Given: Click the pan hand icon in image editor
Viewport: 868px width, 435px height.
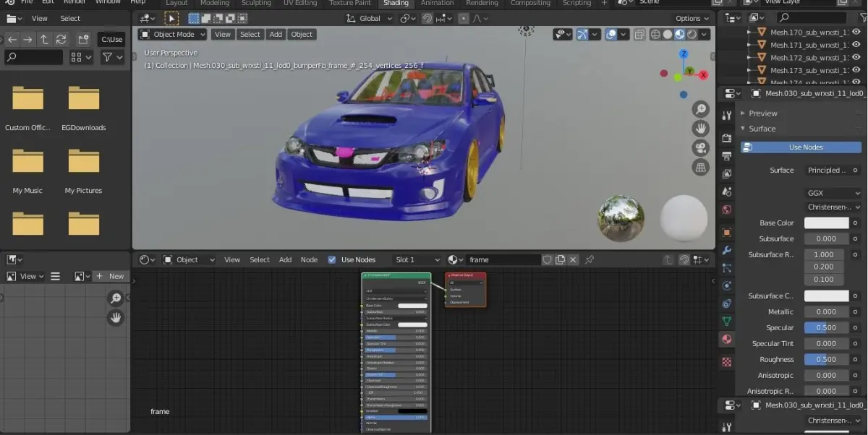Looking at the screenshot, I should click(116, 317).
